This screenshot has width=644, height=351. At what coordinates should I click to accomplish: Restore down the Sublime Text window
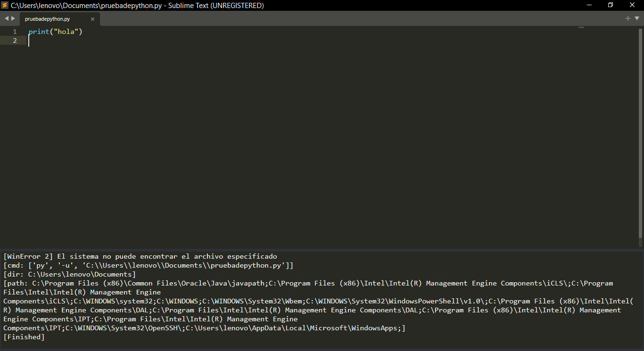pos(611,5)
